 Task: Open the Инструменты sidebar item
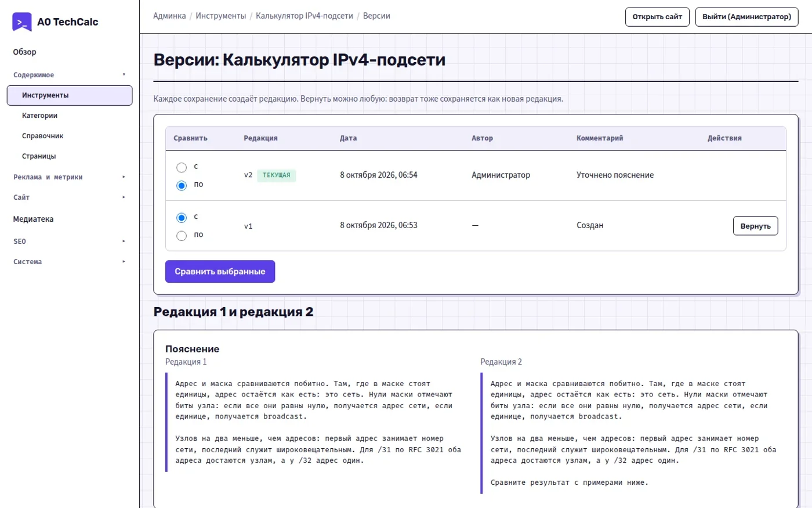[x=70, y=95]
